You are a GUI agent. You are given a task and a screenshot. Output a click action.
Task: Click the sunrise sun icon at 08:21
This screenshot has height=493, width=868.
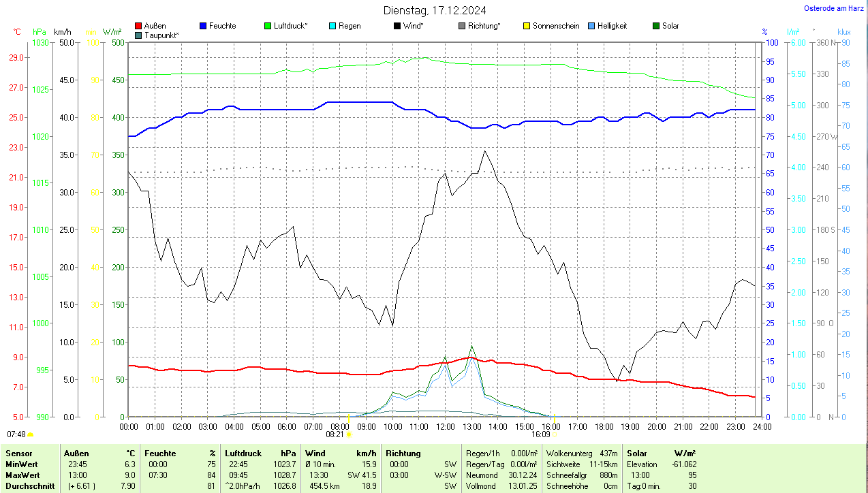[349, 434]
